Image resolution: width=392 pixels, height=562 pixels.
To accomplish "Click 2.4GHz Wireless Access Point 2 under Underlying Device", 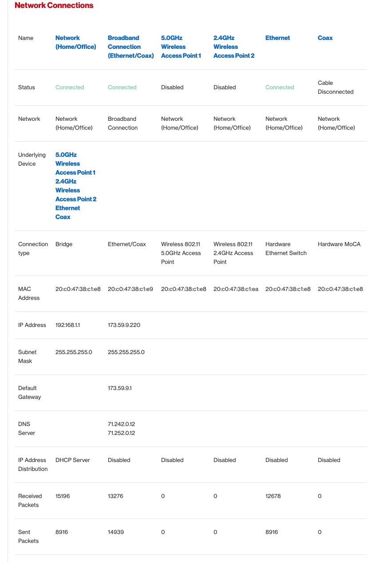I will click(75, 190).
